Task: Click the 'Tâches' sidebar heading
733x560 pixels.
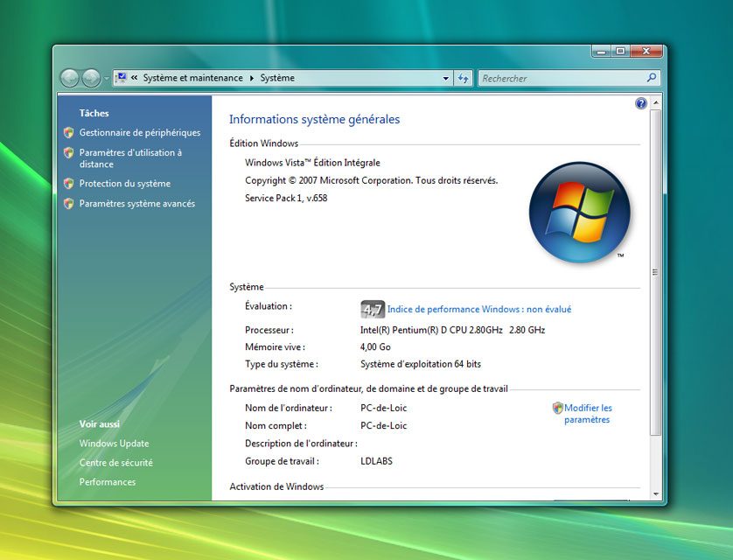Action: [x=94, y=113]
